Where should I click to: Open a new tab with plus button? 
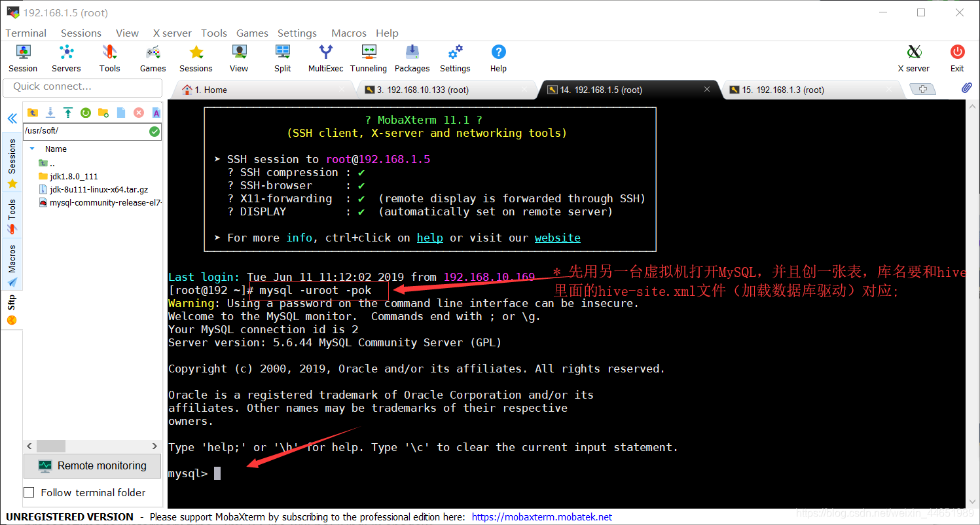point(923,89)
